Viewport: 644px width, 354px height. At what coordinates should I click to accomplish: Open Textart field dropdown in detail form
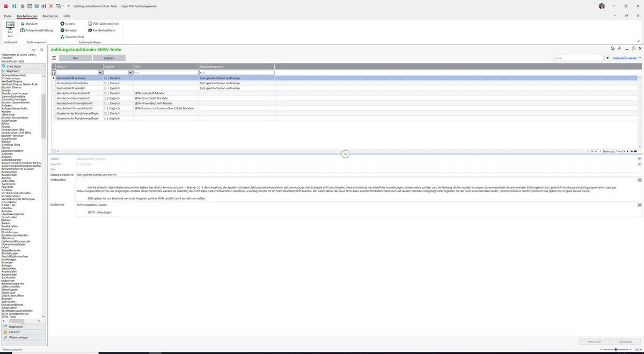coord(639,159)
